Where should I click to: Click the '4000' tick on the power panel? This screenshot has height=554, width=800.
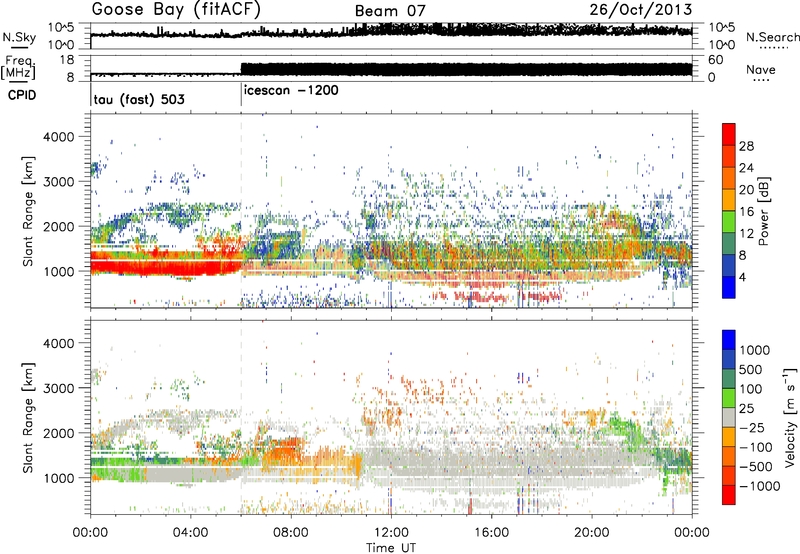58,137
